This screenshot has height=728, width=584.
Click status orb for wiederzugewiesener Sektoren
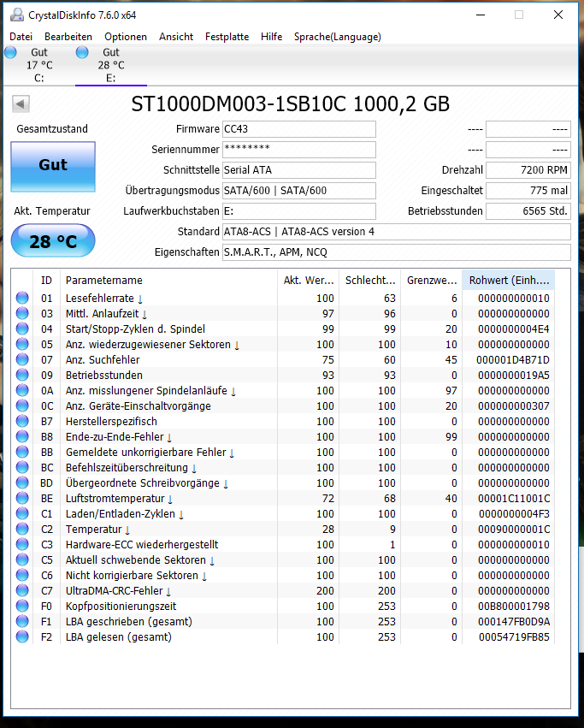pos(22,344)
